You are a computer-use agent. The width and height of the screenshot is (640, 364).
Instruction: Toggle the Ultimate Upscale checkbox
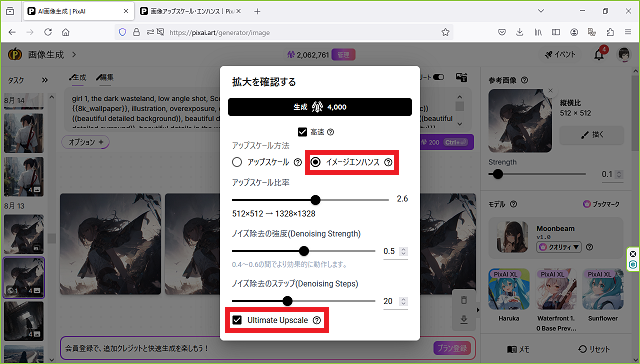237,320
